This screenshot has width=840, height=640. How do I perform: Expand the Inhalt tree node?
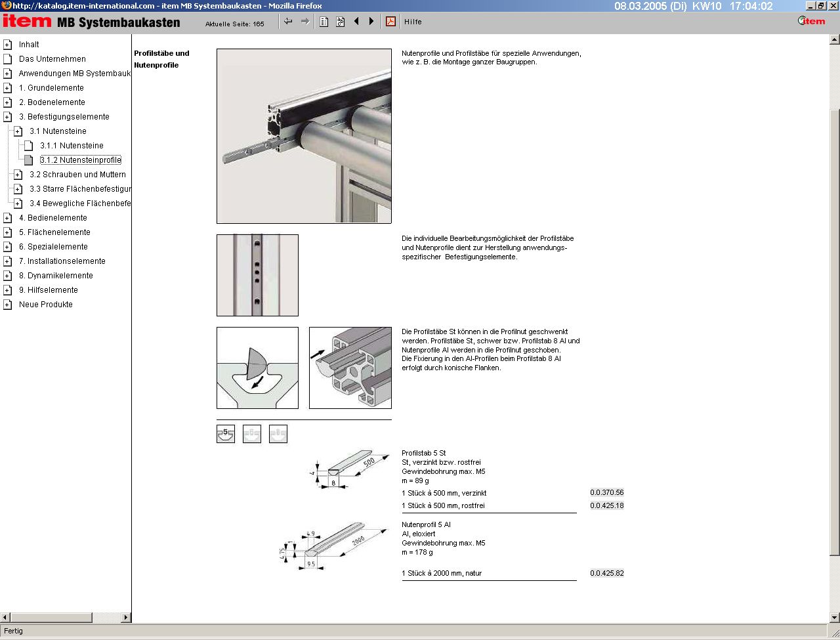click(7, 45)
